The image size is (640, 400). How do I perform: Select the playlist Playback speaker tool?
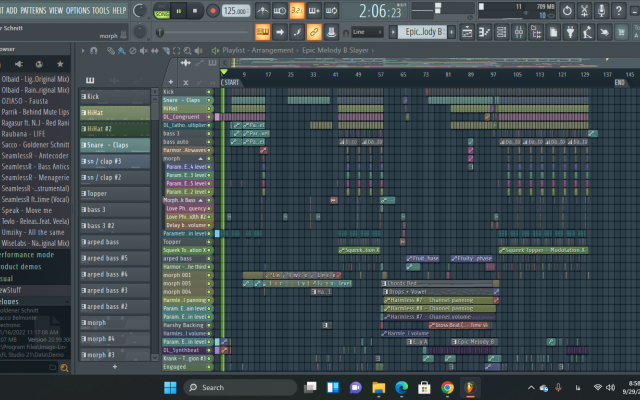198,51
